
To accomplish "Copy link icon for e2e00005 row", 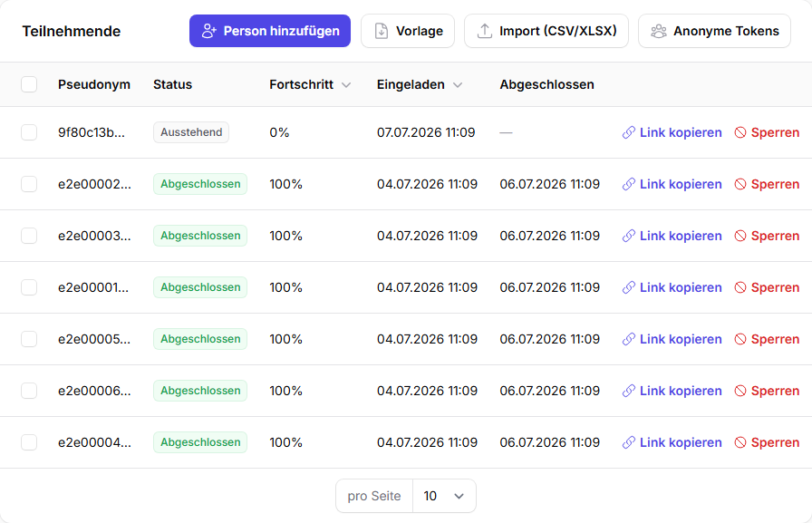I will (x=629, y=340).
